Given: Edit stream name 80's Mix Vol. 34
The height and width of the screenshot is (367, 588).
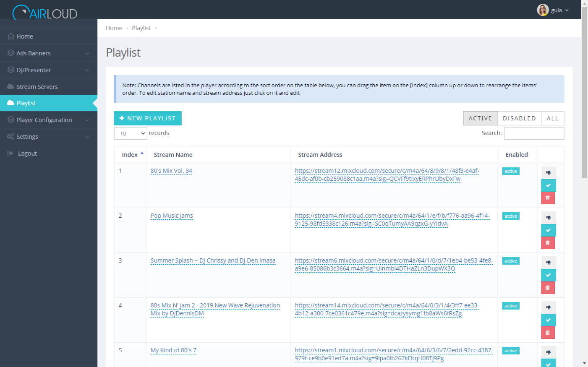Looking at the screenshot, I should click(171, 171).
